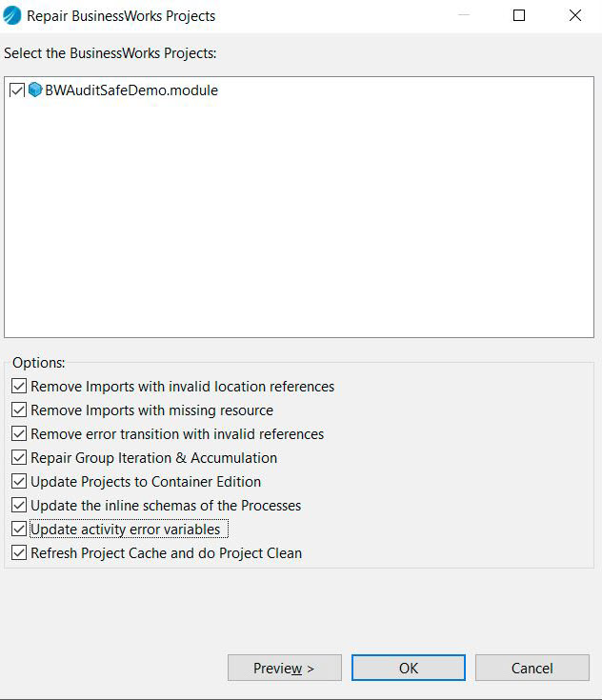Disable Repair Group Iteration & Accumulation
The width and height of the screenshot is (602, 700).
20,458
